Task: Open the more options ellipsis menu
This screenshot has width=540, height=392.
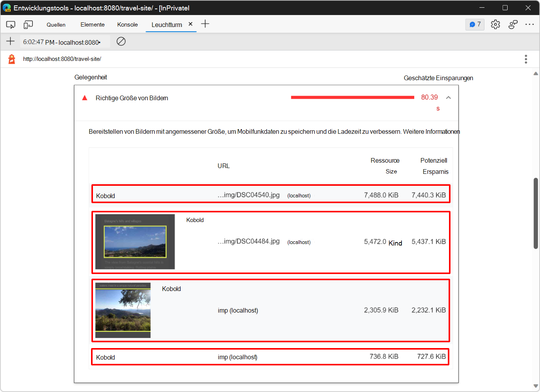Action: pyautogui.click(x=530, y=24)
